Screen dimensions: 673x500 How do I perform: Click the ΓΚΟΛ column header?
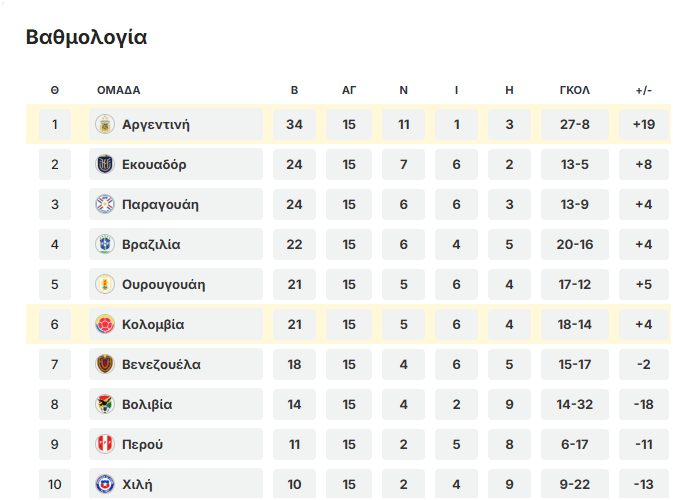click(x=574, y=90)
